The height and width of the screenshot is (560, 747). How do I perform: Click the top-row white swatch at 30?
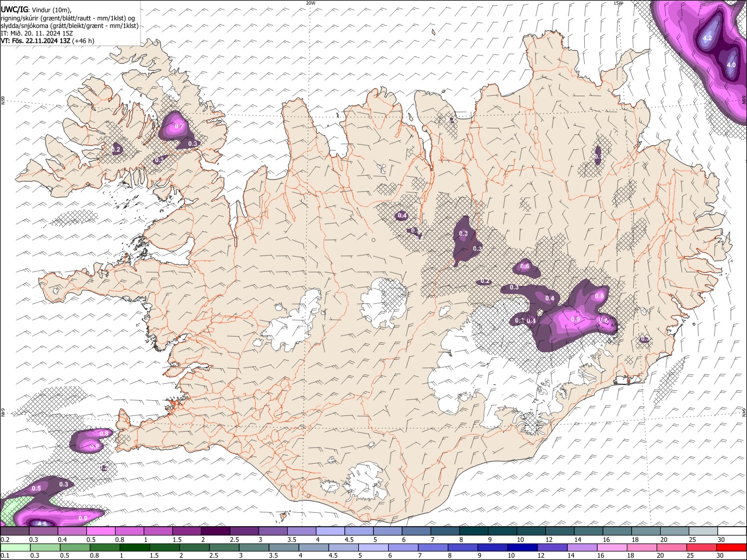coord(732,531)
